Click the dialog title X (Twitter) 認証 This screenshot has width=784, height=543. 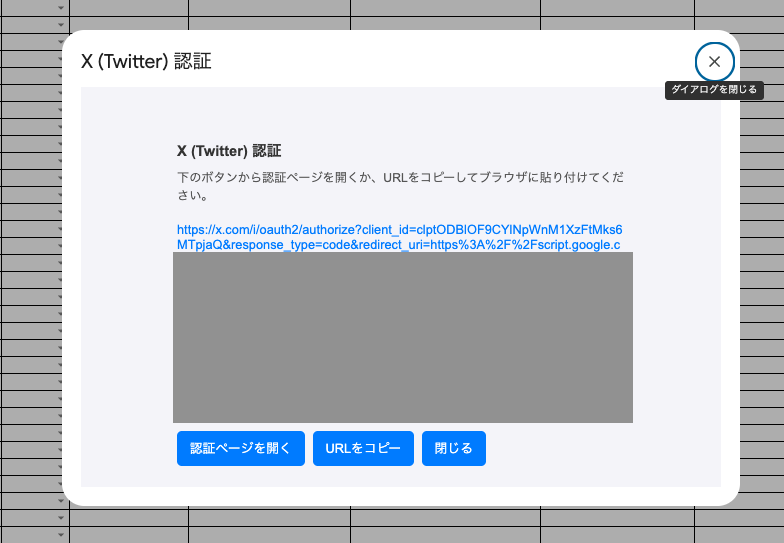[146, 62]
